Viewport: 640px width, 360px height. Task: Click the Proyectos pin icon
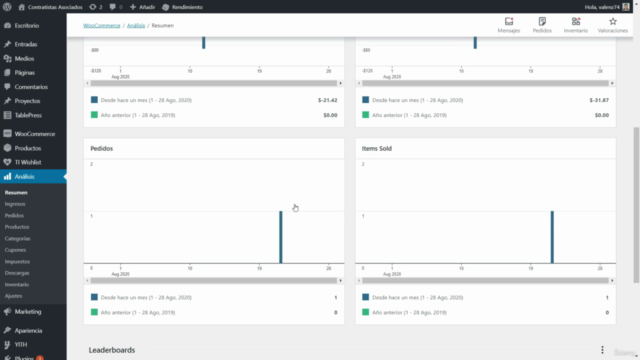[7, 101]
